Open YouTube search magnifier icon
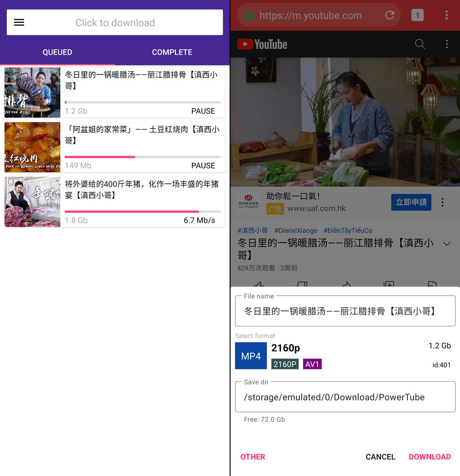This screenshot has height=476, width=460. 420,44
